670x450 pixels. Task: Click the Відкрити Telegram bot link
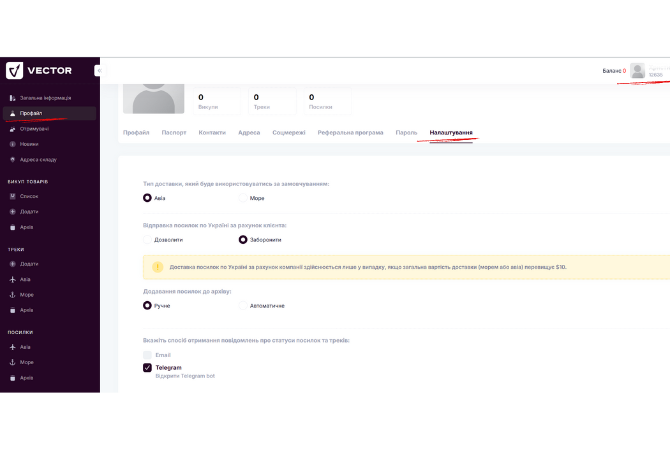(185, 376)
